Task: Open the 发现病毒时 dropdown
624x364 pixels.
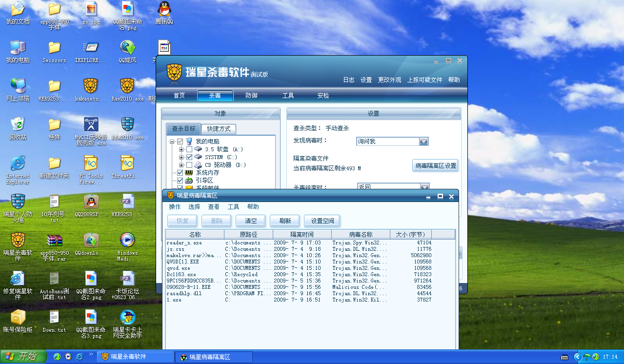Action: 424,142
